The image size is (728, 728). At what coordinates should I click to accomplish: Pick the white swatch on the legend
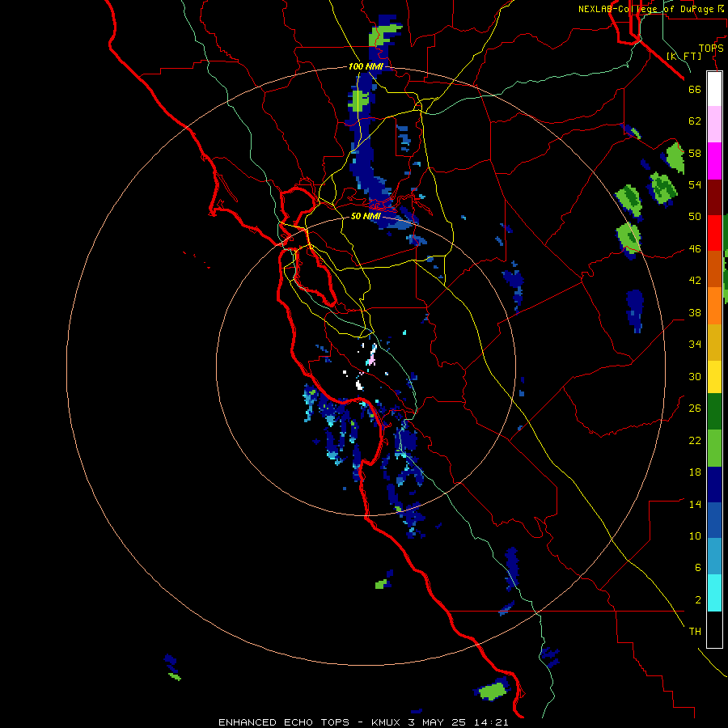click(x=714, y=89)
